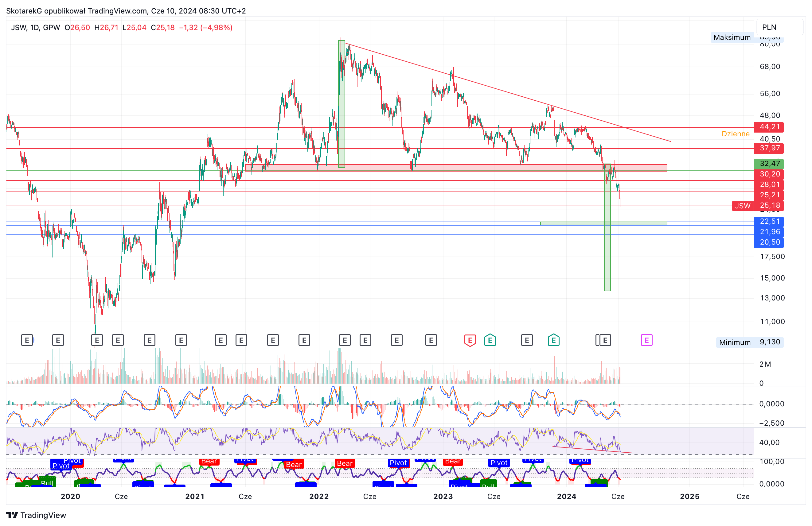Click the 100,00 oscillator axis value
Image resolution: width=812 pixels, height=526 pixels.
pyautogui.click(x=772, y=462)
